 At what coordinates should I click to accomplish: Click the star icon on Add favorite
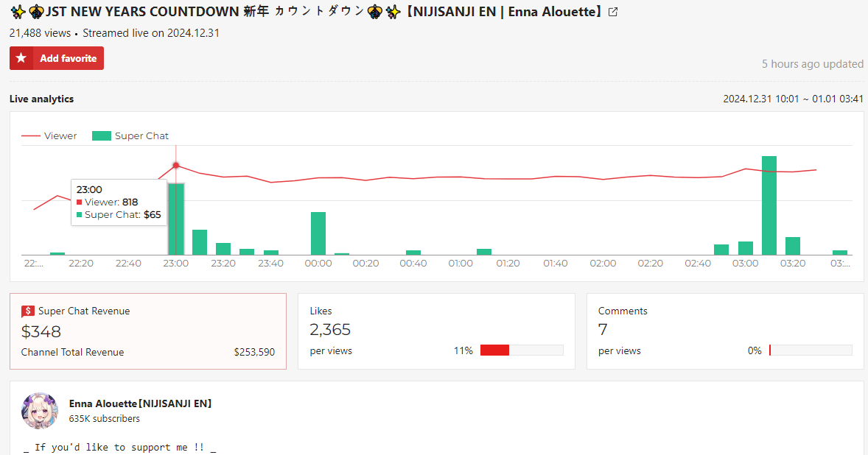click(21, 58)
